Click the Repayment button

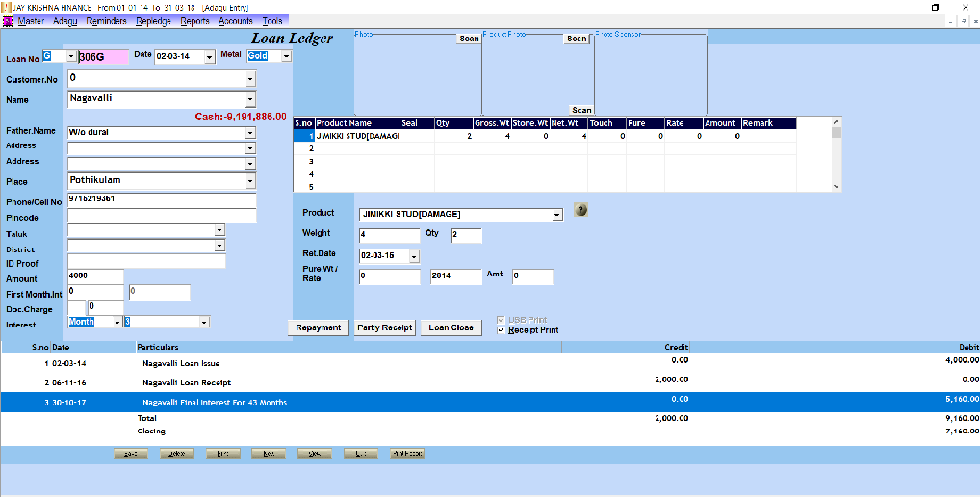pyautogui.click(x=319, y=327)
